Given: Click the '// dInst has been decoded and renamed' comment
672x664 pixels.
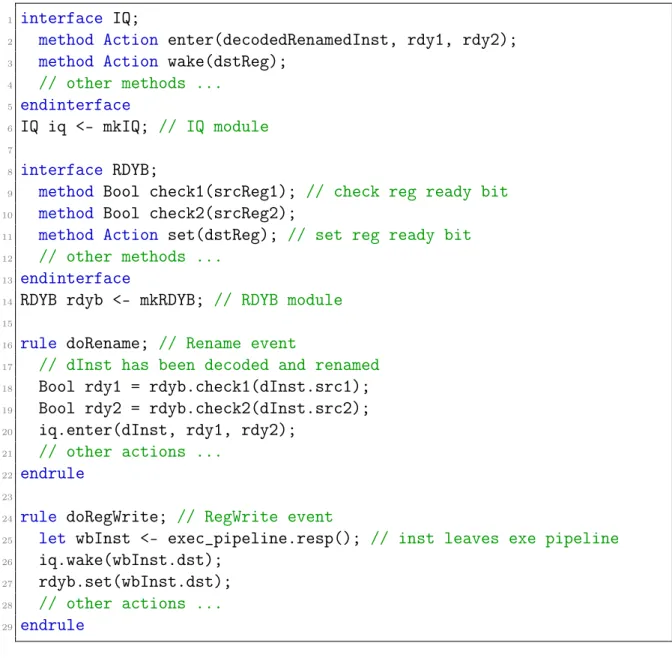Looking at the screenshot, I should pyautogui.click(x=209, y=365).
